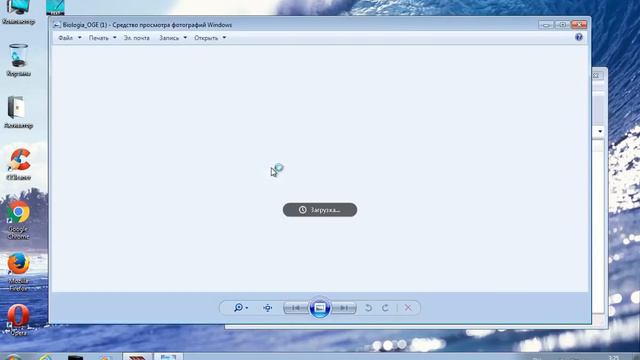Start the slide show
640x360 pixels.
point(320,308)
